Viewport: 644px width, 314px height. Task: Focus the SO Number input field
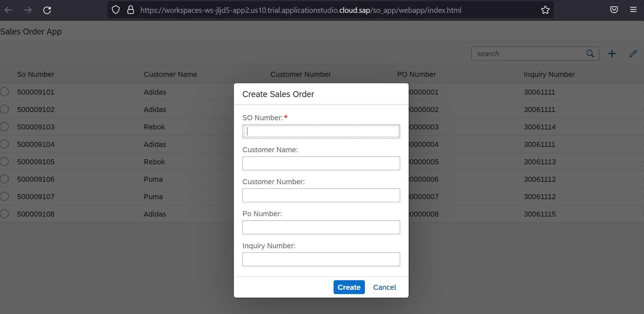point(321,132)
